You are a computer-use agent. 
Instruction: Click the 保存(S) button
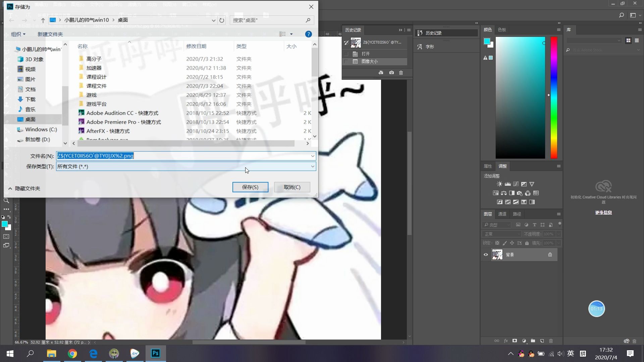(x=250, y=187)
